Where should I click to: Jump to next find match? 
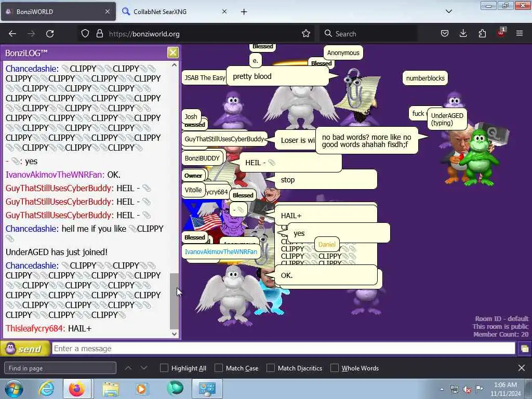coord(144,368)
